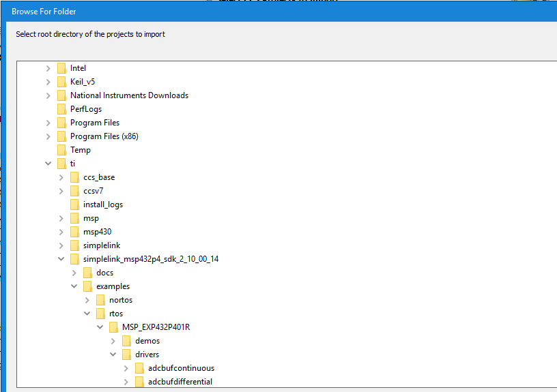Select the 'ccsv7' folder name

coord(93,191)
